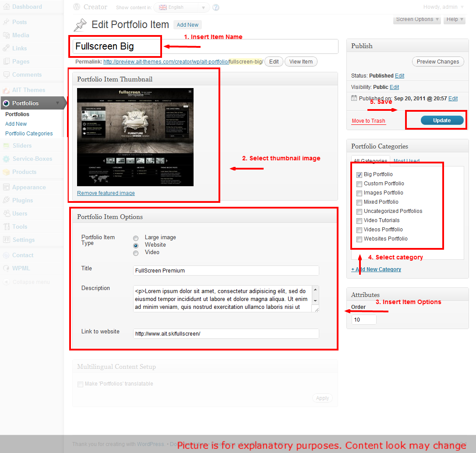Enable Make 'Portfolios' translatable checkbox
The image size is (476, 453).
[80, 384]
